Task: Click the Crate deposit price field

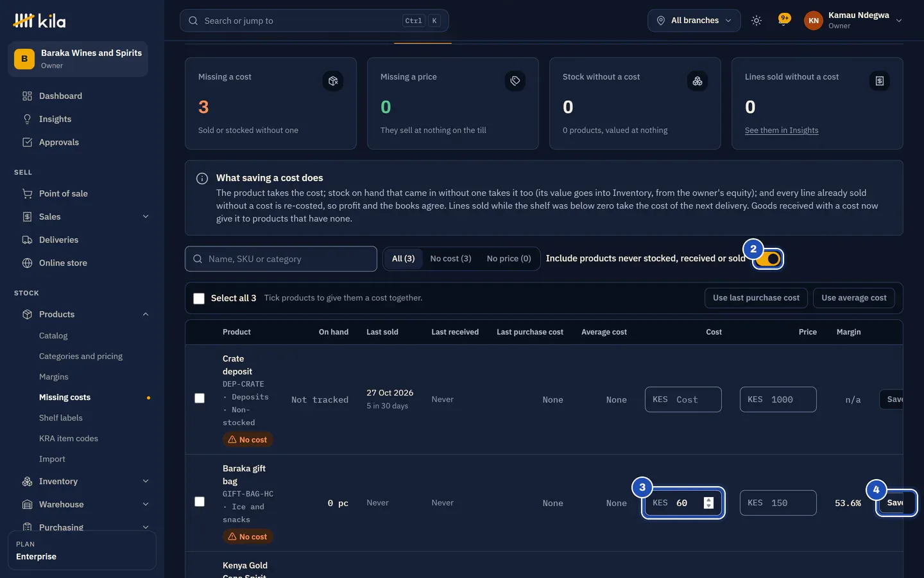Action: coord(778,399)
